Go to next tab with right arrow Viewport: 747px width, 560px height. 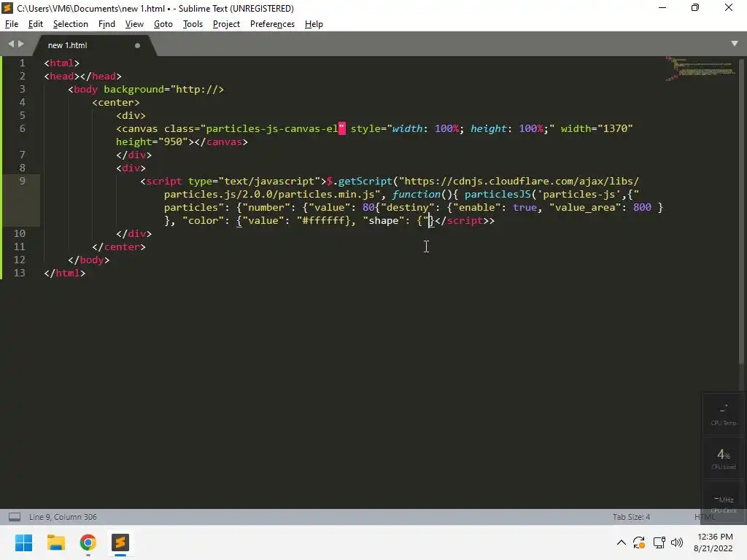point(21,44)
